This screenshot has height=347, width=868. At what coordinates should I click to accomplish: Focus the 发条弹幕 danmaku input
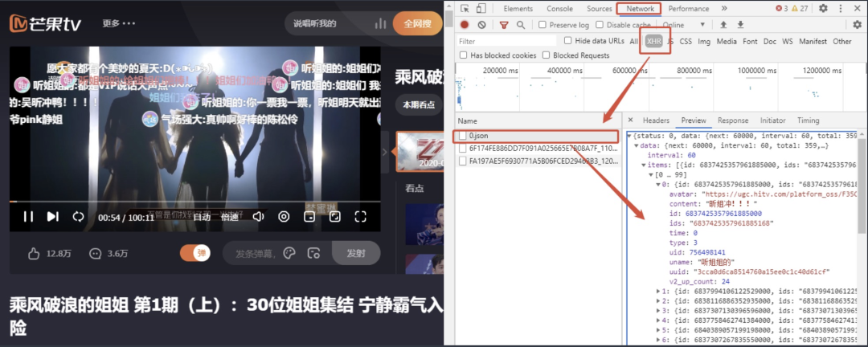coord(257,254)
